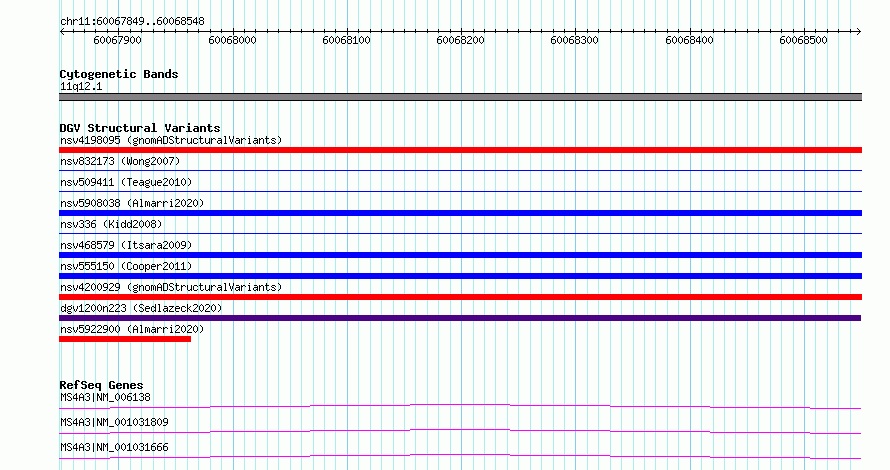
Task: Click the 60068000 ruler position
Action: (x=232, y=40)
